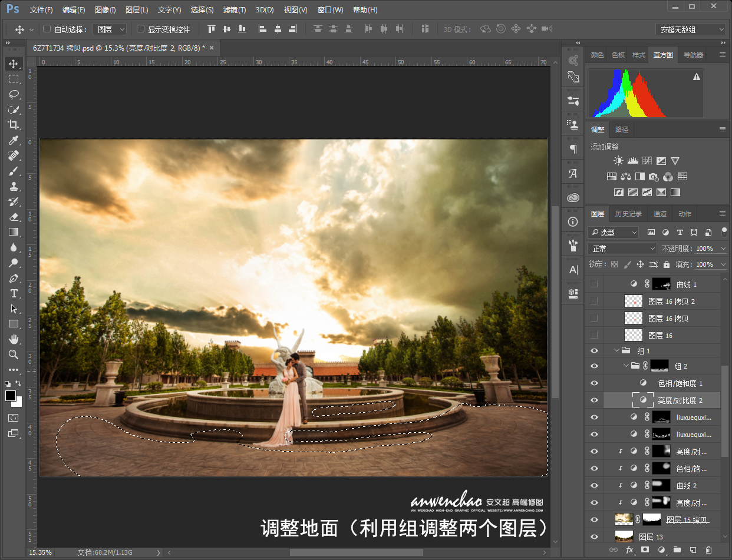
Task: Add a Brightness/Contrast adjustment from Adjustments panel
Action: [618, 161]
